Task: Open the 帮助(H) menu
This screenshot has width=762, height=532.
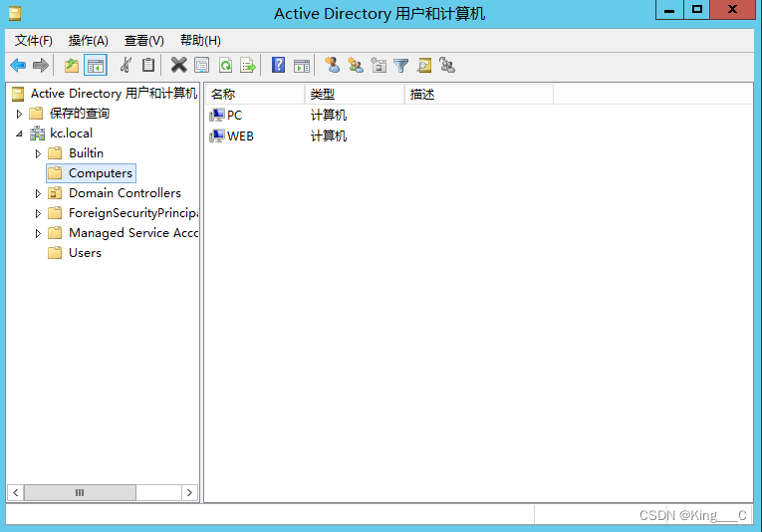Action: [200, 40]
